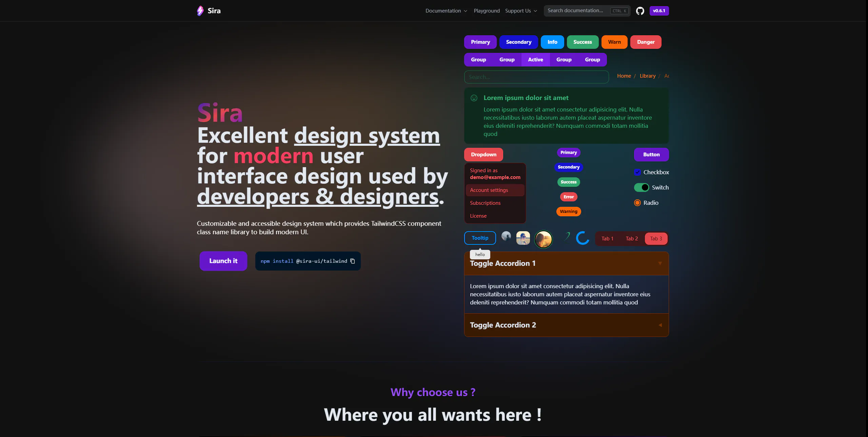Click the "developers & designers" heading text

[318, 197]
